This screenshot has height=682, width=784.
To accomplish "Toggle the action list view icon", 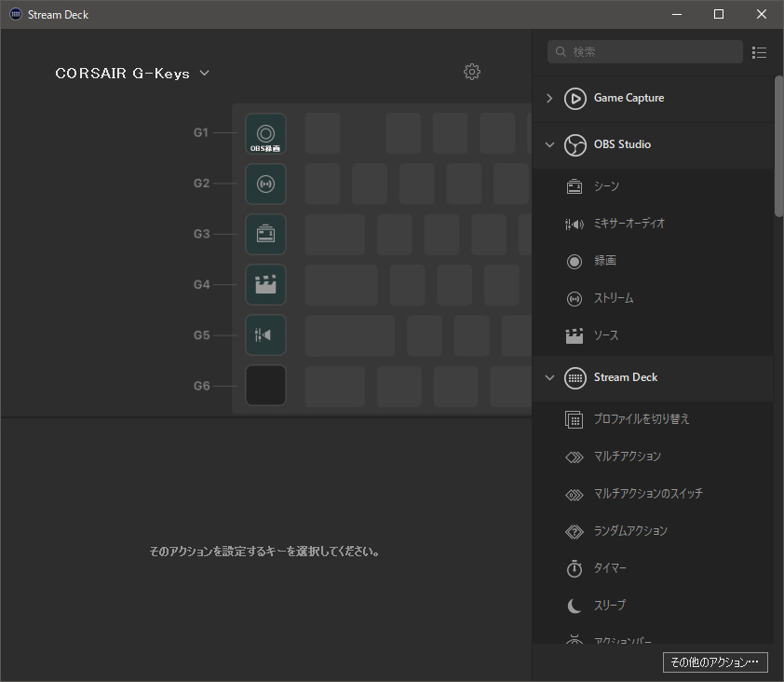I will point(759,52).
